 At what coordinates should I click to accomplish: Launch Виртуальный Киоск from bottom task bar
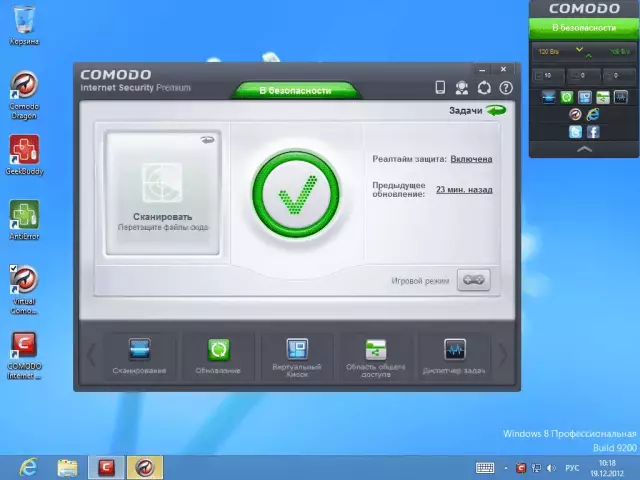pyautogui.click(x=297, y=357)
